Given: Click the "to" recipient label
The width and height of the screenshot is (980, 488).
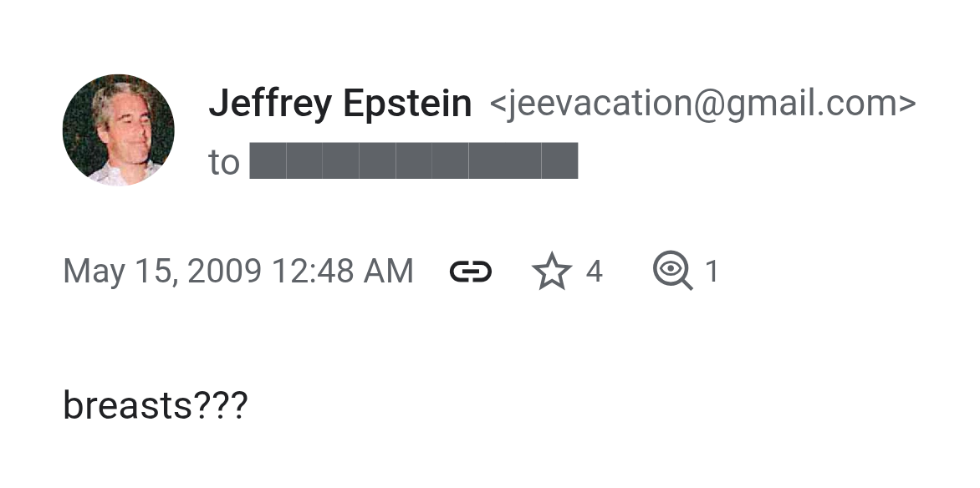Looking at the screenshot, I should click(223, 162).
